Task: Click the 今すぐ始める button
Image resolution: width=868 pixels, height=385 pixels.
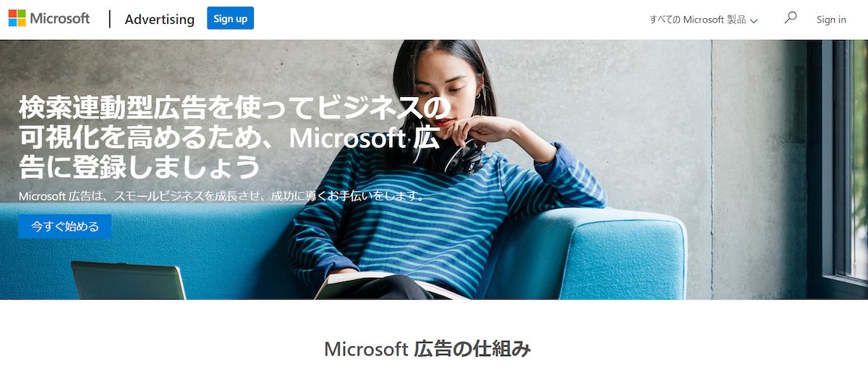Action: [65, 227]
